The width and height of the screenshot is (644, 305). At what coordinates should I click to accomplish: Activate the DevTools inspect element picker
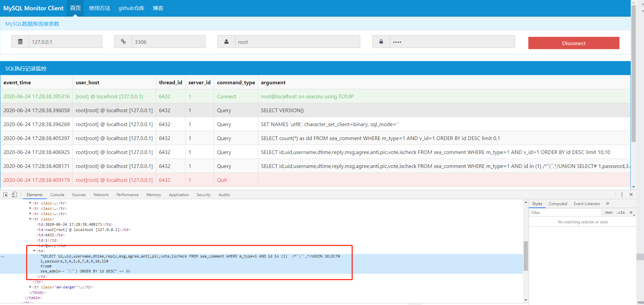pyautogui.click(x=6, y=195)
